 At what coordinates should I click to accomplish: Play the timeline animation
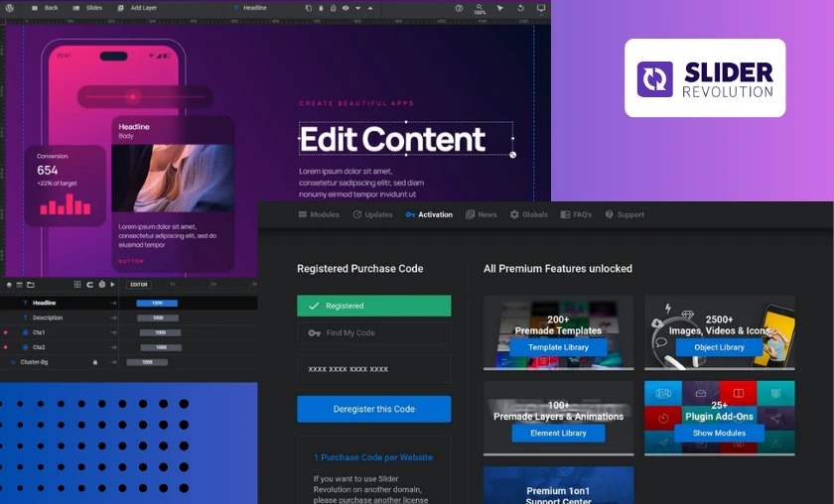(x=112, y=285)
